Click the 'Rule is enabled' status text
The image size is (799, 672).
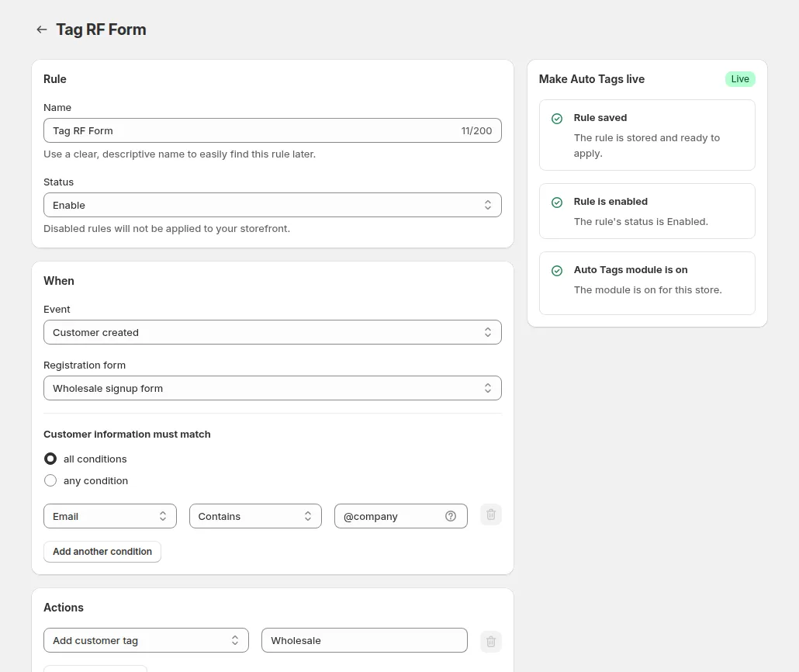click(610, 202)
